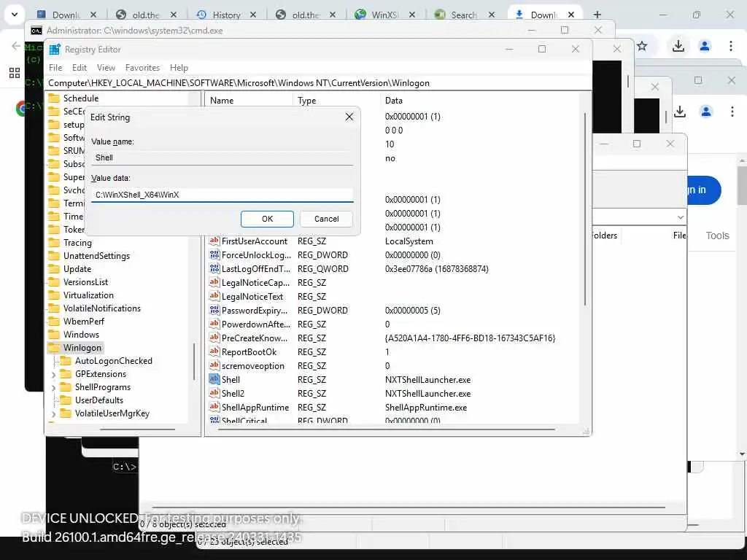Click the Value name field showing Shell
Image resolution: width=747 pixels, height=560 pixels.
pos(222,157)
